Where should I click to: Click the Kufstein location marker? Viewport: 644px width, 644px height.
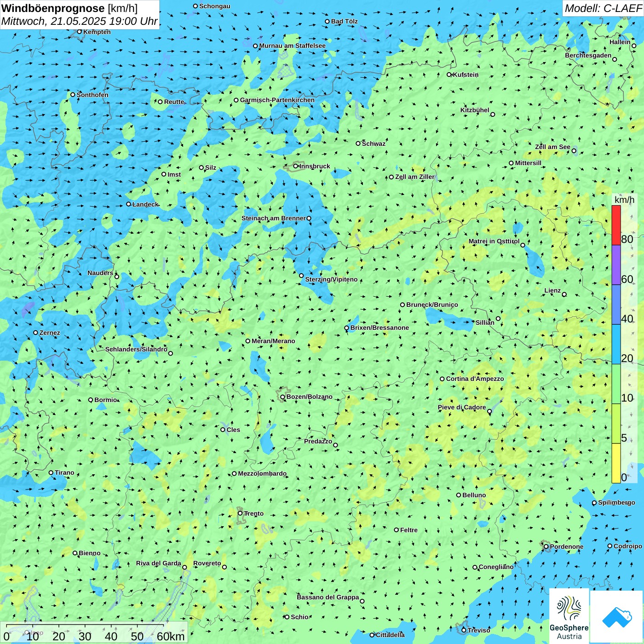(x=449, y=75)
